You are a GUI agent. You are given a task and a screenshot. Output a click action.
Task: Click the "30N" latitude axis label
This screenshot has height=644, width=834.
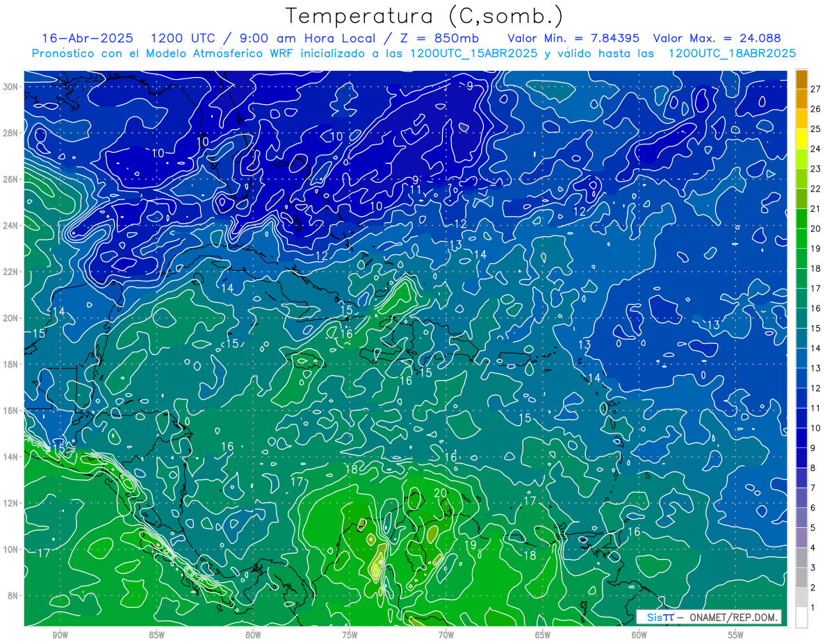(10, 87)
